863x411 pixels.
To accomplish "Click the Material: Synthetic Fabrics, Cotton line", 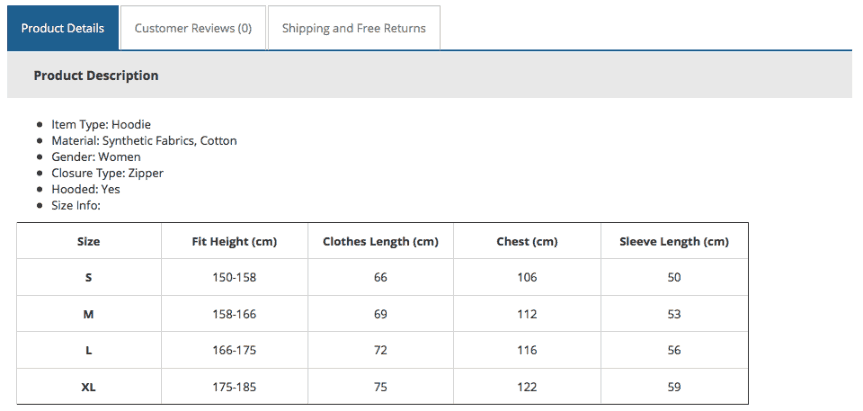I will [x=144, y=141].
